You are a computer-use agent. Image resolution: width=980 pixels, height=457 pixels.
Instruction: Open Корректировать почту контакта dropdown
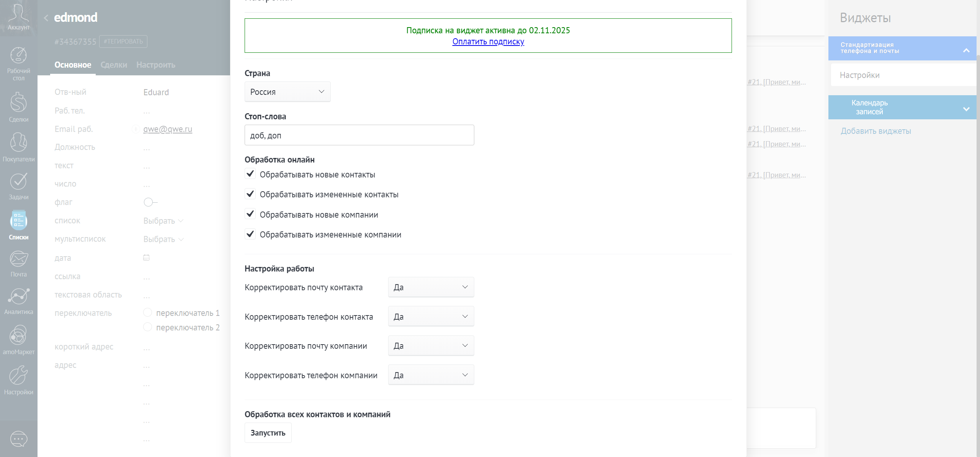click(431, 287)
